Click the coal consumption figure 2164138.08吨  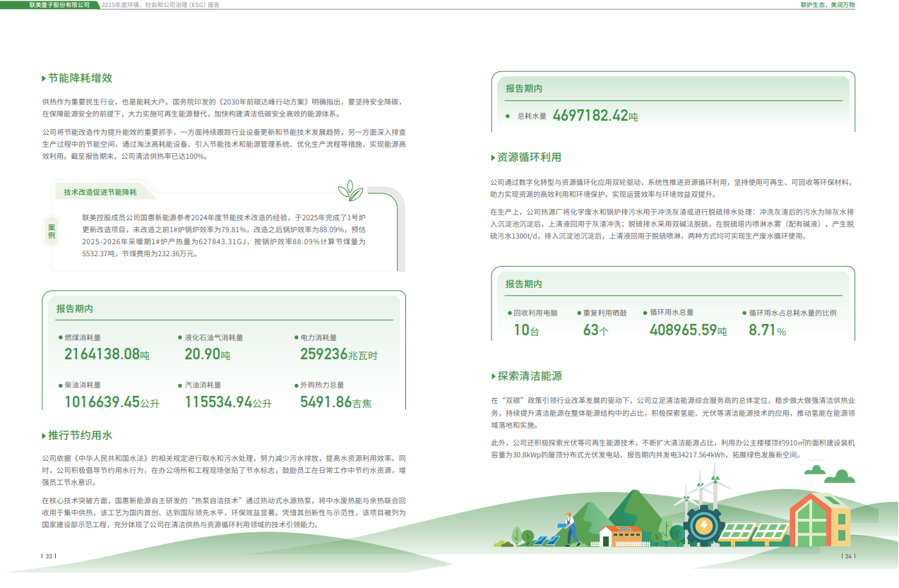pos(107,354)
